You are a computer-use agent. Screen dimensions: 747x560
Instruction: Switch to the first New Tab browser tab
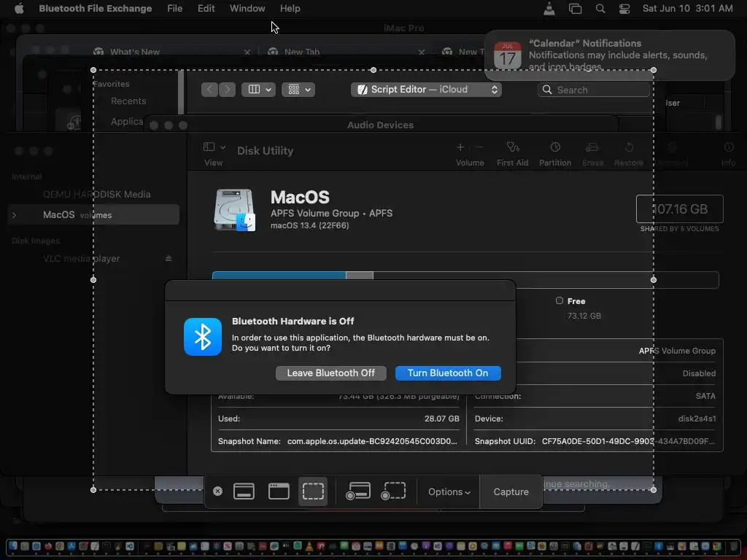[x=301, y=52]
